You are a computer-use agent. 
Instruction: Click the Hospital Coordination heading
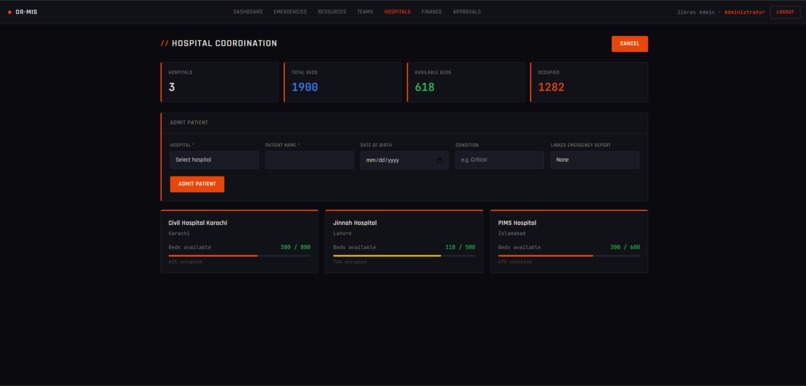tap(224, 44)
